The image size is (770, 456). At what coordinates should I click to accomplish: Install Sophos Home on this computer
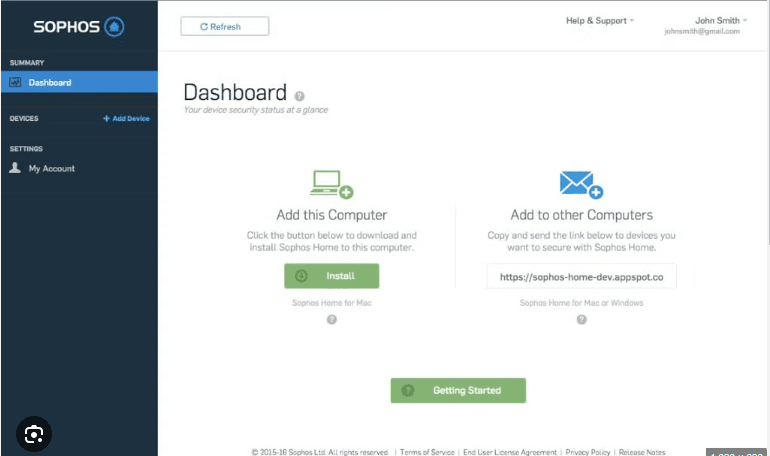[331, 276]
